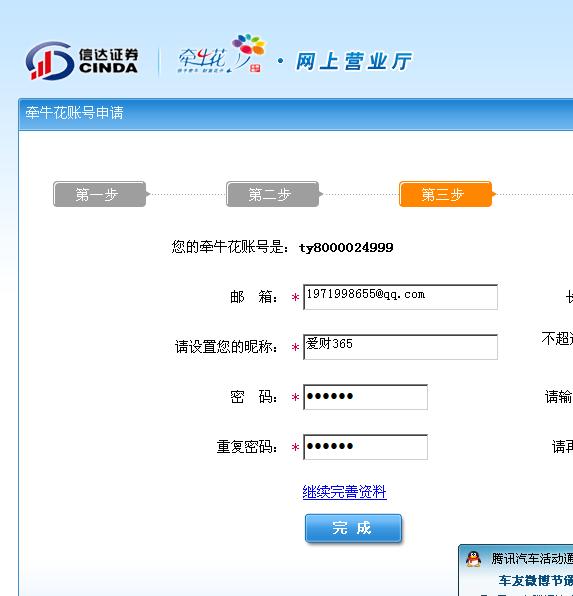
Task: Click the 重复密码 label text
Action: (247, 447)
